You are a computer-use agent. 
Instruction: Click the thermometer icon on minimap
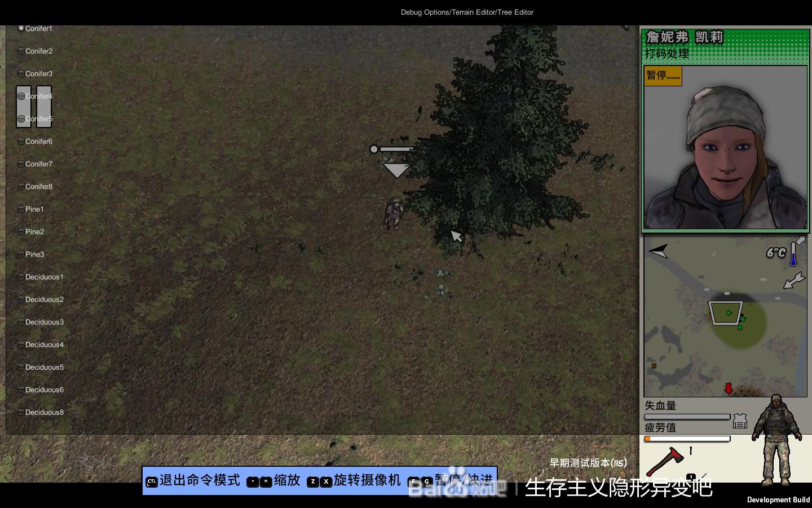pyautogui.click(x=793, y=254)
